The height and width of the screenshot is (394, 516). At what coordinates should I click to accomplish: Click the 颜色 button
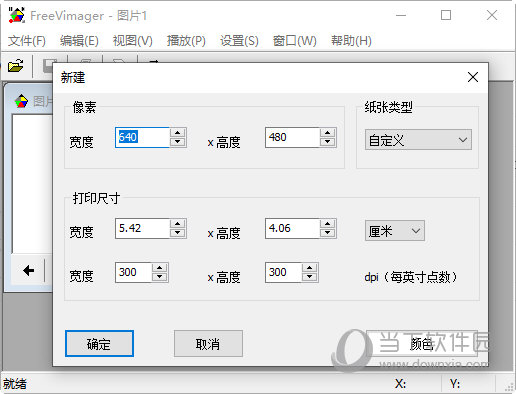(422, 344)
